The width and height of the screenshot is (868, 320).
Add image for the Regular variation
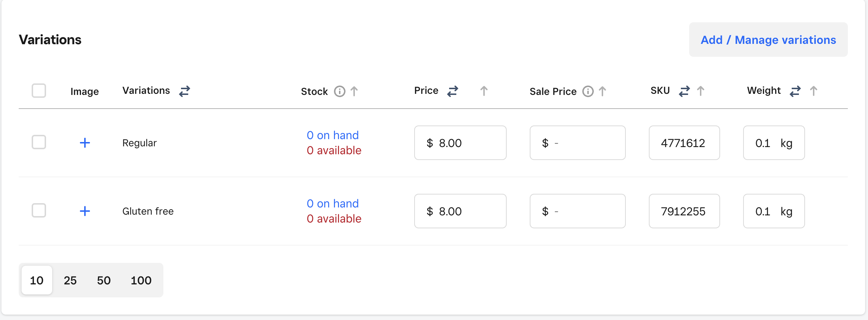point(85,143)
